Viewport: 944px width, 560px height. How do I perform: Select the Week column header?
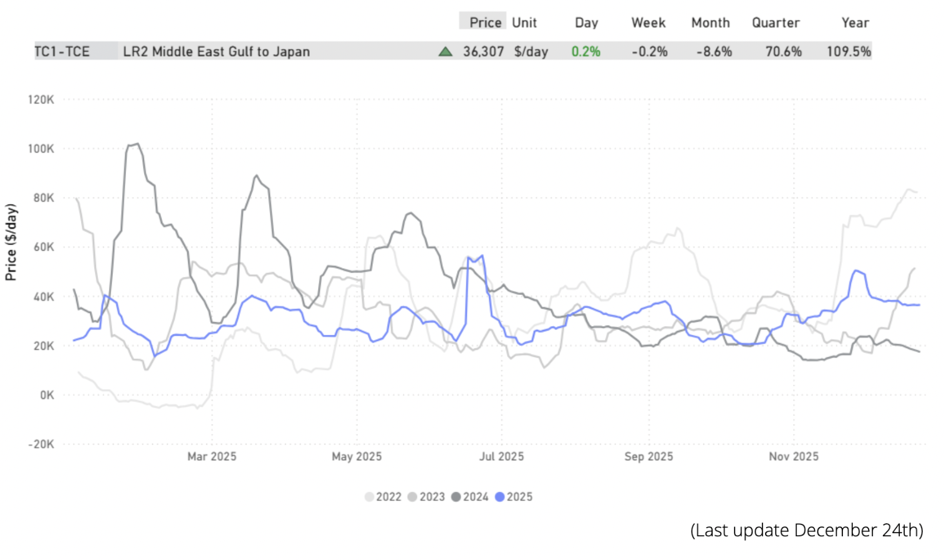tap(648, 22)
